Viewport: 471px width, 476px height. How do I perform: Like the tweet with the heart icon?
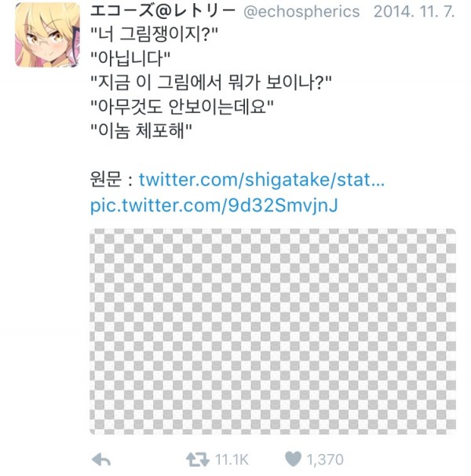[293, 459]
